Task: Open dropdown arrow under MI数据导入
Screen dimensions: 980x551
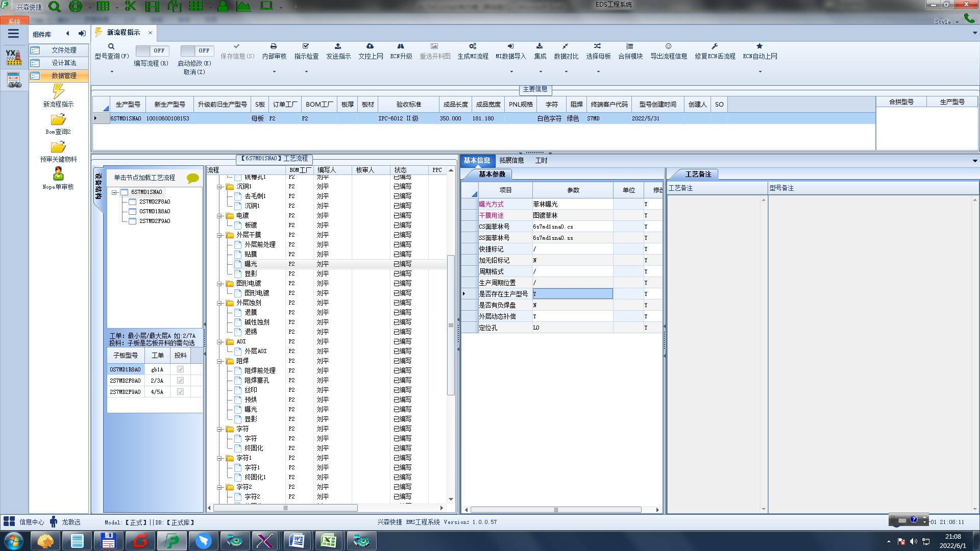Action: 511,72
